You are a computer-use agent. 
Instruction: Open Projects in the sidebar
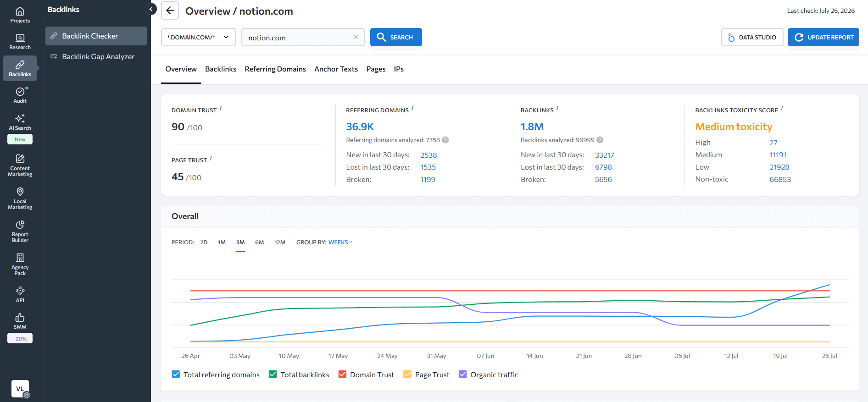click(x=20, y=15)
